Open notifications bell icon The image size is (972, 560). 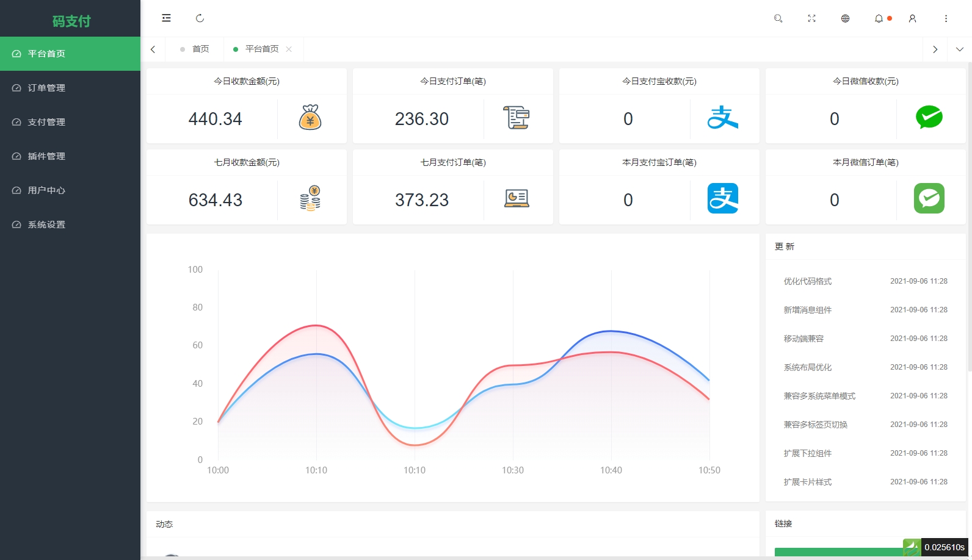click(x=879, y=18)
